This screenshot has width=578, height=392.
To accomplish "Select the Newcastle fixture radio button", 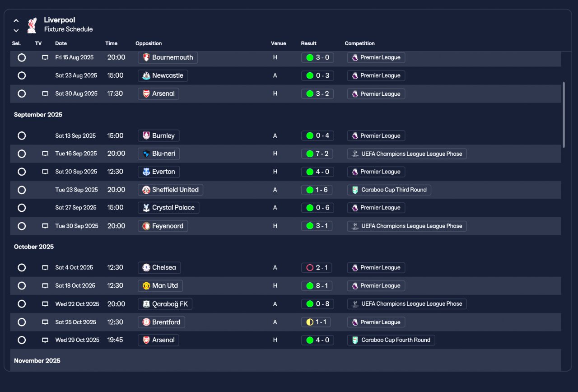I will [22, 75].
